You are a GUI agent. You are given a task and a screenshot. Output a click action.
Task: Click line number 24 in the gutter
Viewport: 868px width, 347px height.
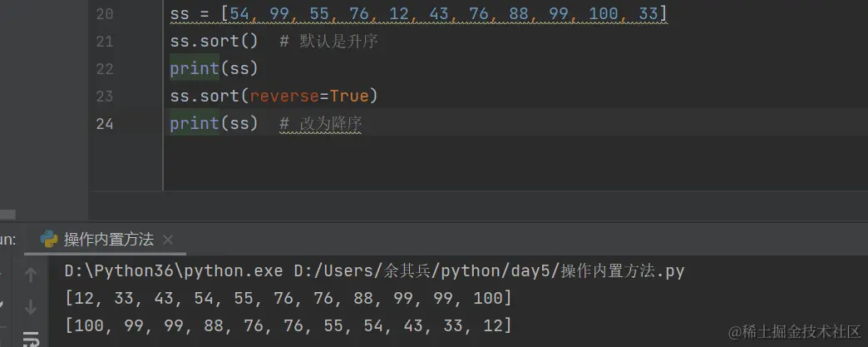[x=105, y=124]
